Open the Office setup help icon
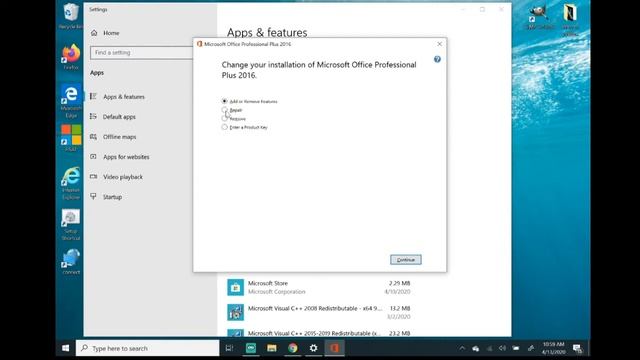The image size is (640, 360). (437, 59)
